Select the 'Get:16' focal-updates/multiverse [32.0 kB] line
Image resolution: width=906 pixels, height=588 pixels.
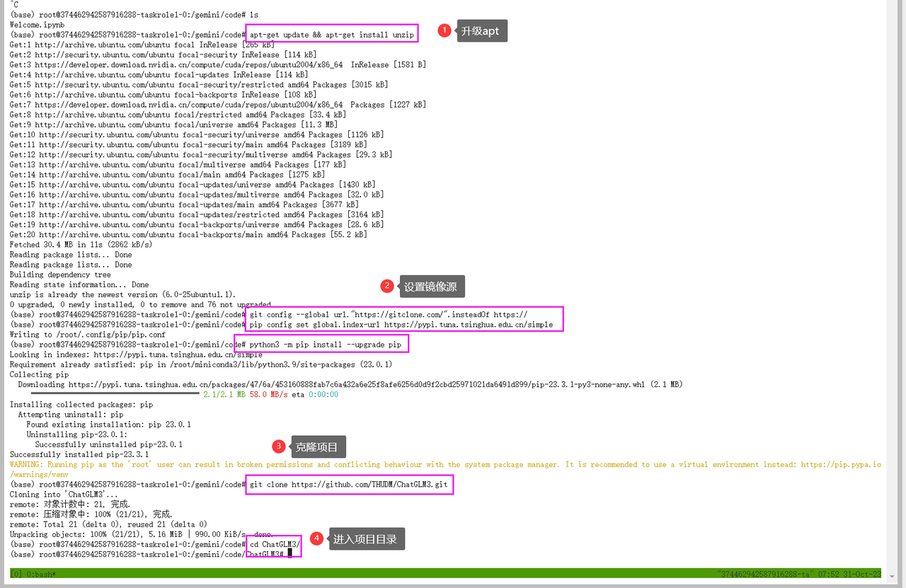click(197, 195)
